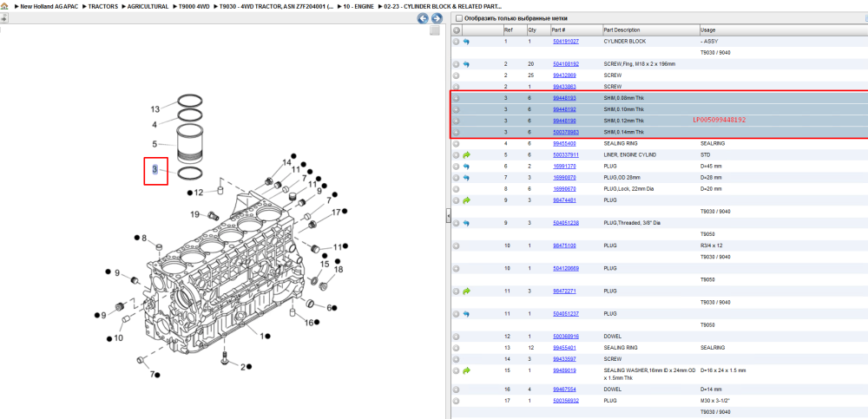Click blue arrow icon for part 504051237

tap(466, 314)
